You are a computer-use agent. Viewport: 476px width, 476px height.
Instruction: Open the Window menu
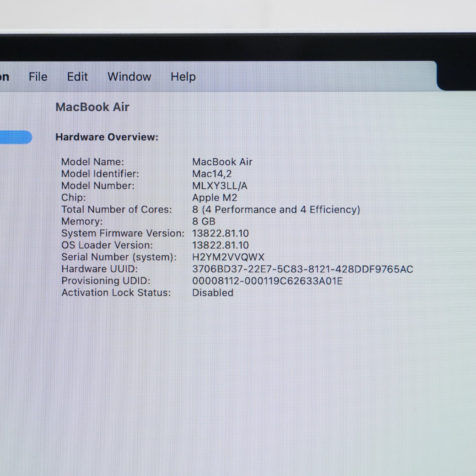click(x=129, y=77)
